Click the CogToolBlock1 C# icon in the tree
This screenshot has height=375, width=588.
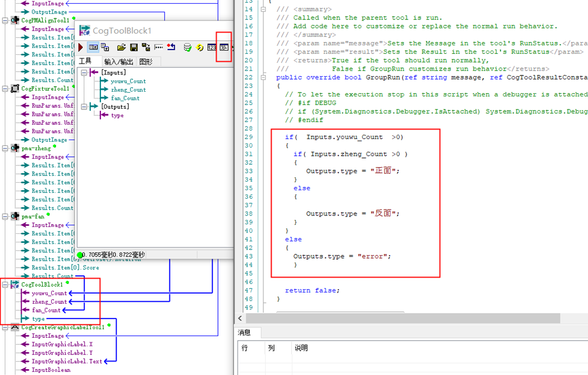(15, 284)
